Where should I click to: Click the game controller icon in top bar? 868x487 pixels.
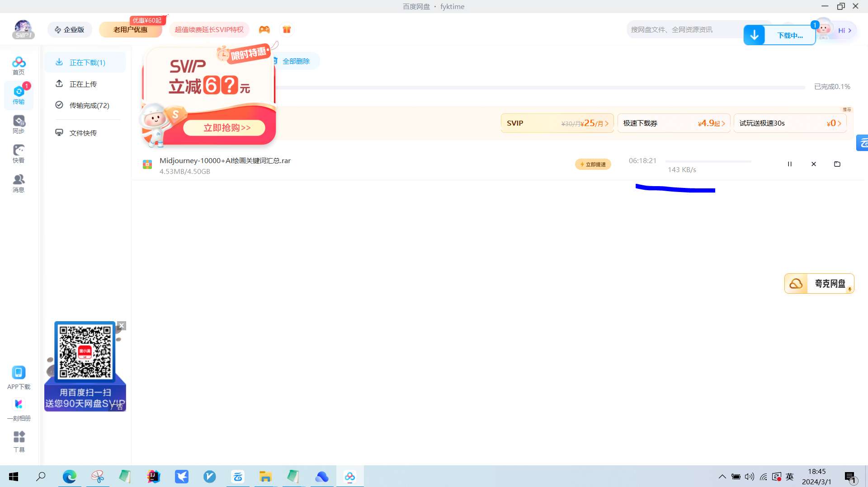[x=264, y=29]
